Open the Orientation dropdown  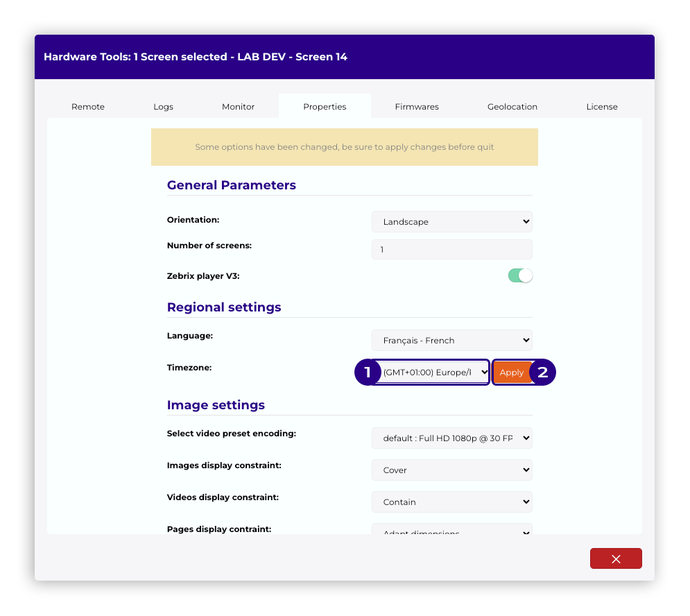(451, 222)
